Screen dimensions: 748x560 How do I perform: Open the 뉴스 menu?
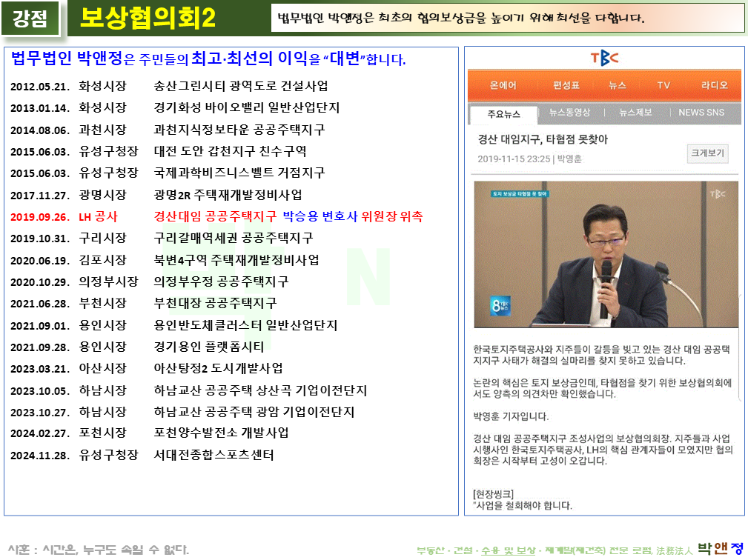point(618,85)
